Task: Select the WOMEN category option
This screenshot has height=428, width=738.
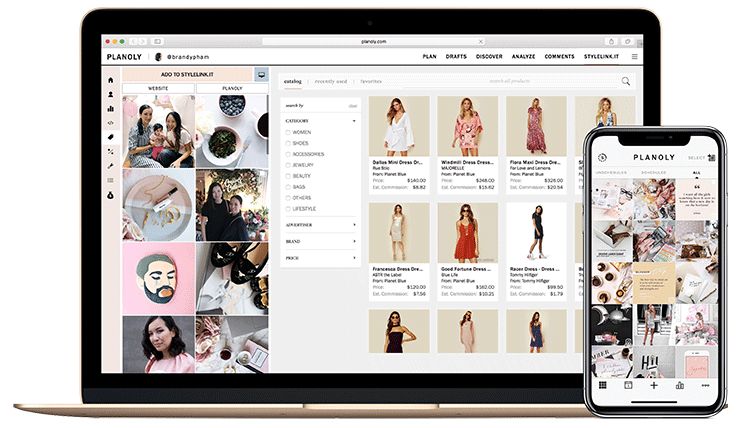Action: click(x=298, y=132)
